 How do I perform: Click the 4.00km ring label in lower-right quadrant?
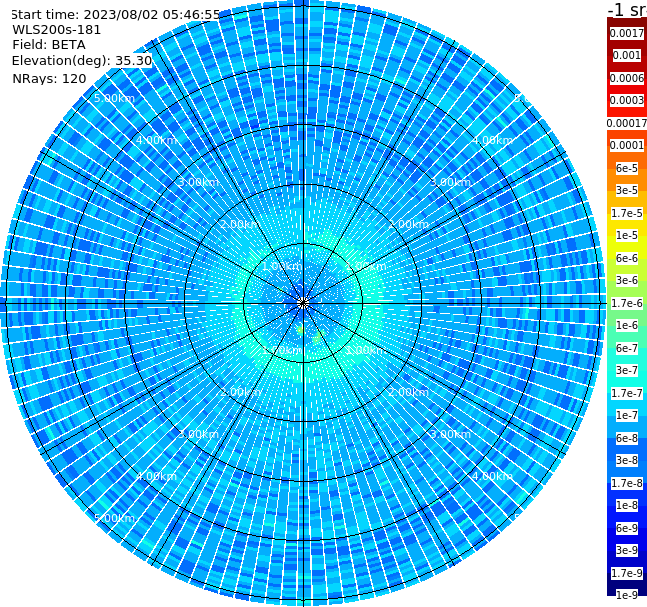tap(492, 476)
